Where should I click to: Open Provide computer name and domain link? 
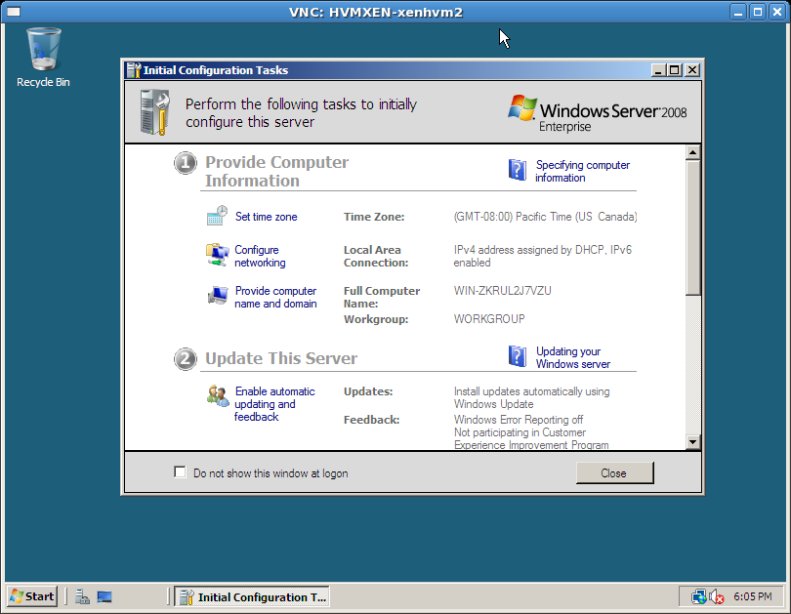pyautogui.click(x=276, y=297)
